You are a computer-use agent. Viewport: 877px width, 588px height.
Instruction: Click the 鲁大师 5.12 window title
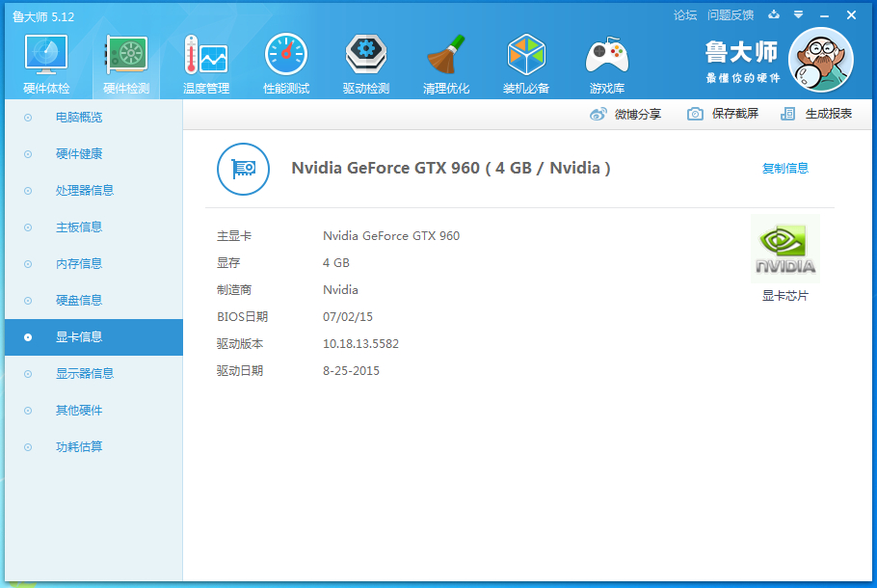click(43, 16)
